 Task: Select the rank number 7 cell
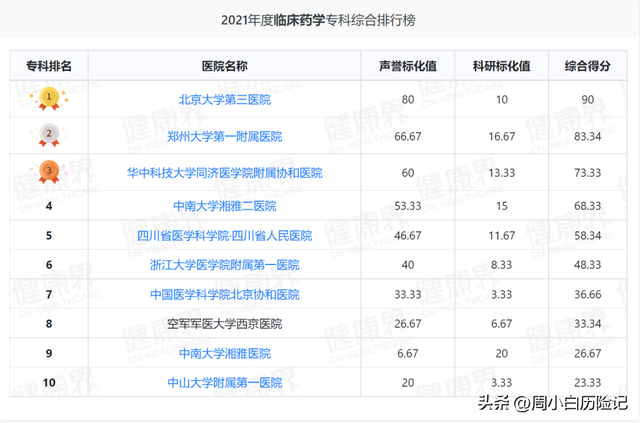tap(49, 294)
